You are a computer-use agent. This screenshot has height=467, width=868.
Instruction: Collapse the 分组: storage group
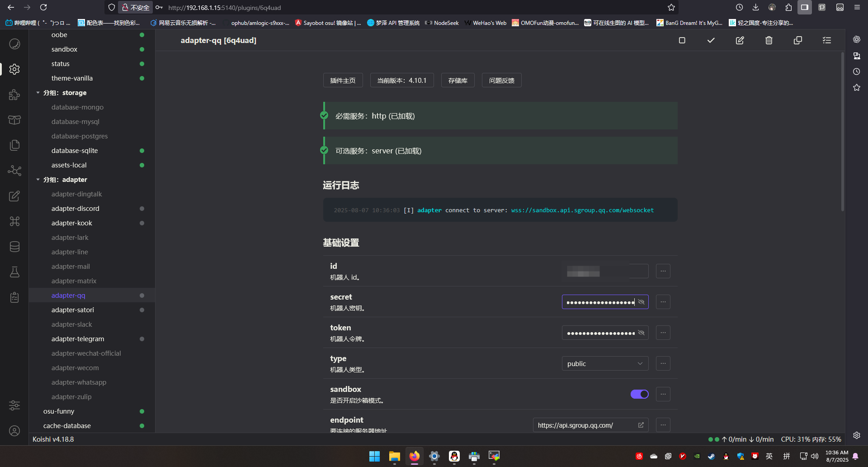[x=38, y=93]
